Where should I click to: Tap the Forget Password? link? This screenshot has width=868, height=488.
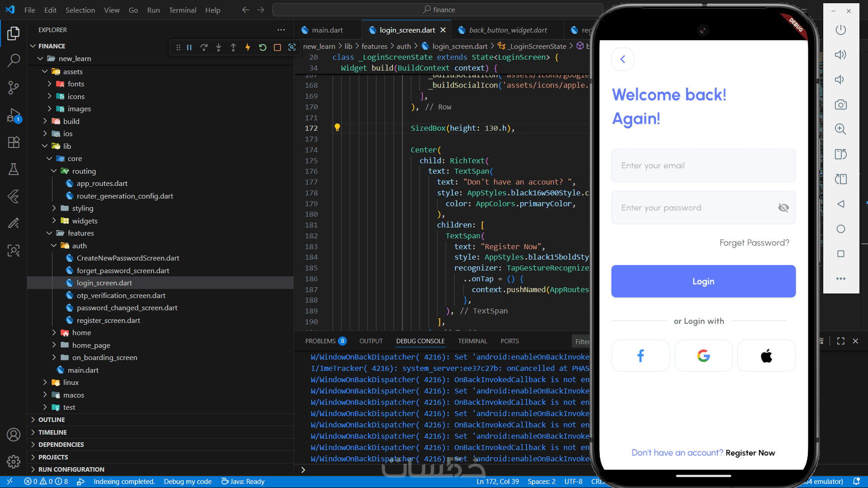(754, 243)
